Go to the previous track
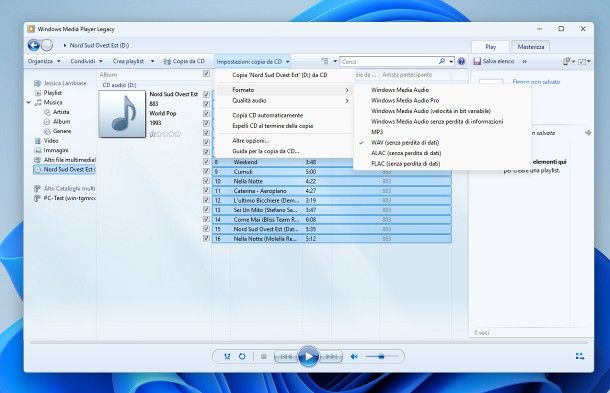 click(286, 356)
